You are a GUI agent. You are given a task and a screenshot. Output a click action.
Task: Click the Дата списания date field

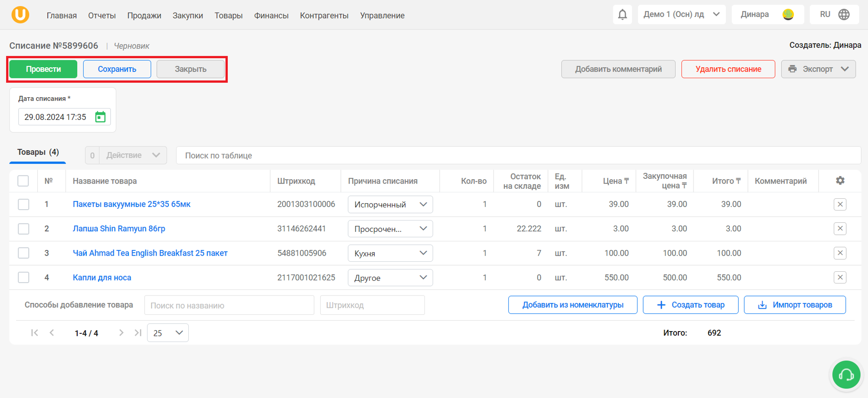[64, 117]
